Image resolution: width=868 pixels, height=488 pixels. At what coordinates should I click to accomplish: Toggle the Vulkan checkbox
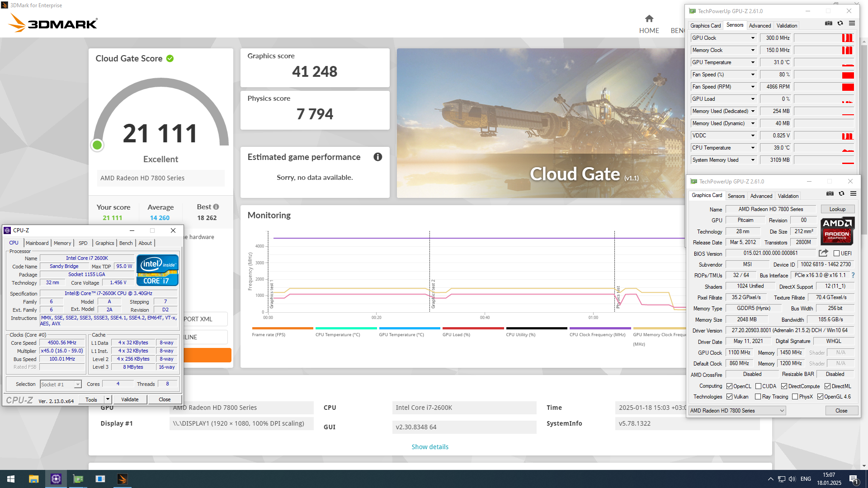click(x=729, y=397)
